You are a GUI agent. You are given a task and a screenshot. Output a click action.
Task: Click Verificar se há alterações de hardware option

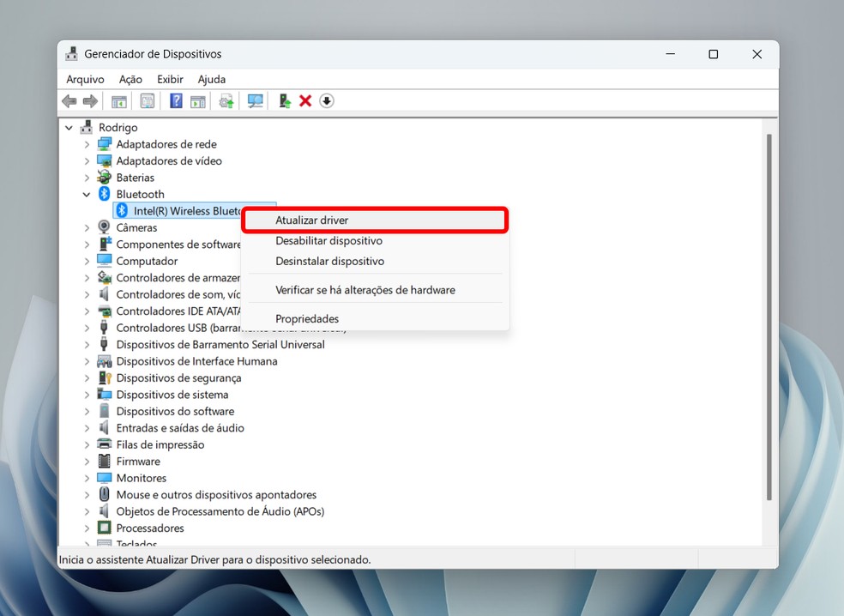click(x=365, y=290)
